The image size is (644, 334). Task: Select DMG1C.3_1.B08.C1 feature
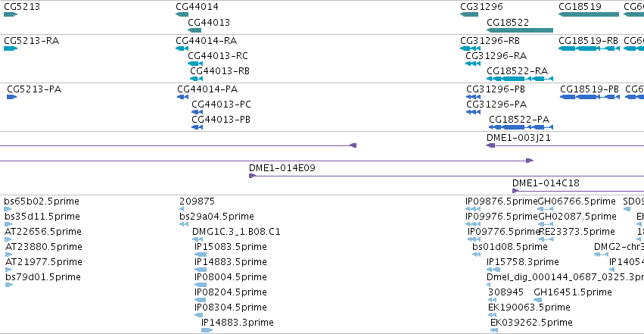(236, 232)
